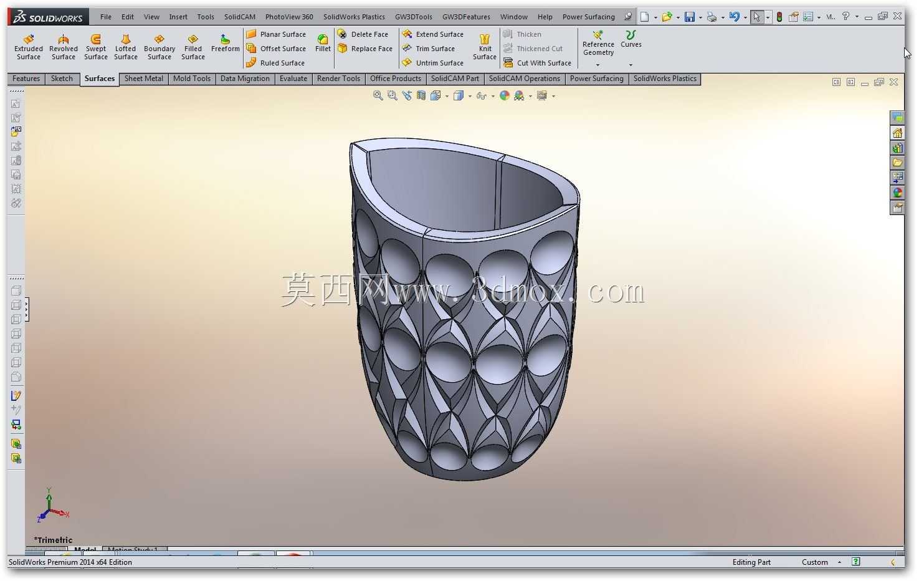Expand the Undo history dropdown
Image resolution: width=924 pixels, height=581 pixels.
point(745,17)
